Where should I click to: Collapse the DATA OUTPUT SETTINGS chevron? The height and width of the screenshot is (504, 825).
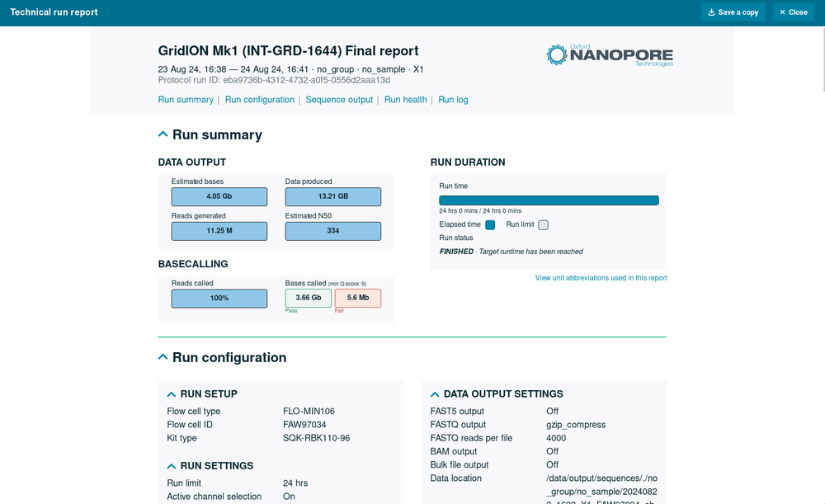pos(435,394)
